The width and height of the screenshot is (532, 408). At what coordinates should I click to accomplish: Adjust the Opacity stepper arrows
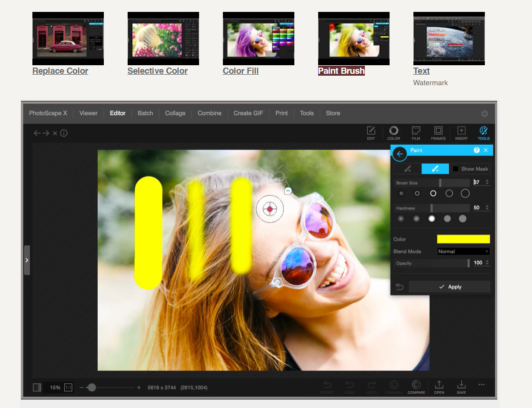487,262
